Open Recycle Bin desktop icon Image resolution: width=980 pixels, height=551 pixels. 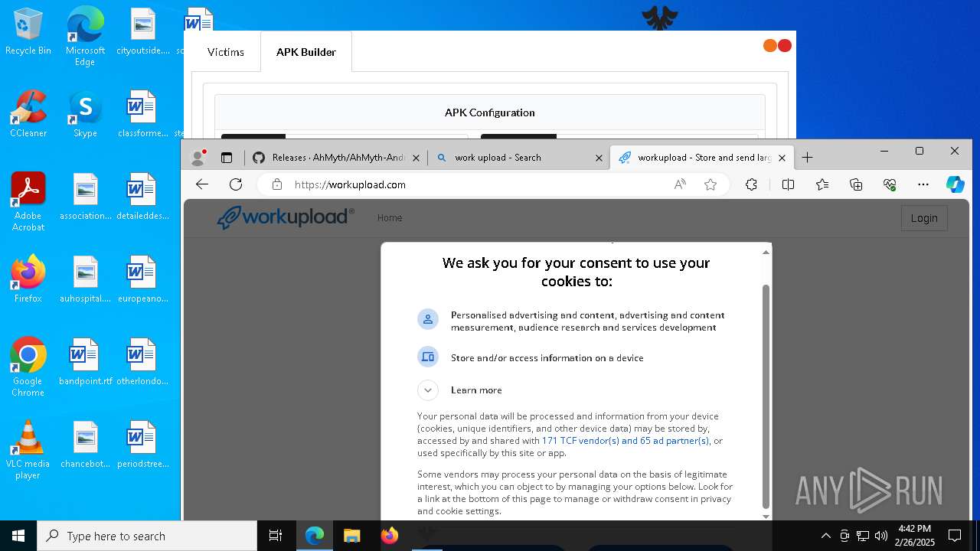28,32
